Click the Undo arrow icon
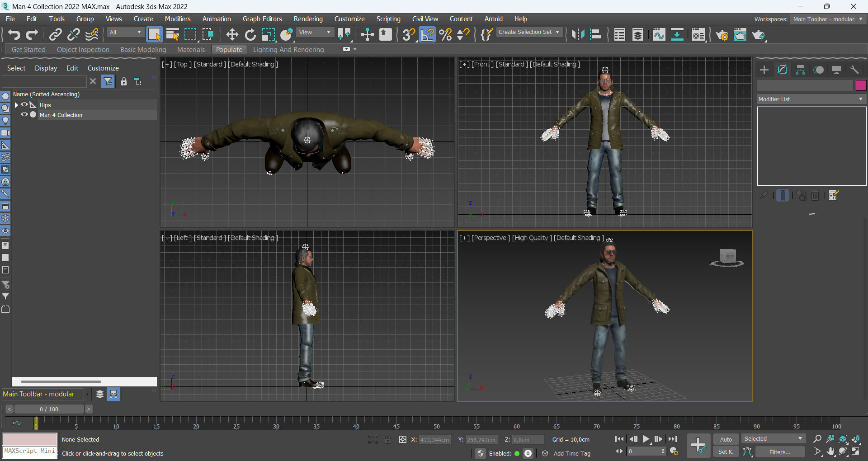 click(x=14, y=35)
